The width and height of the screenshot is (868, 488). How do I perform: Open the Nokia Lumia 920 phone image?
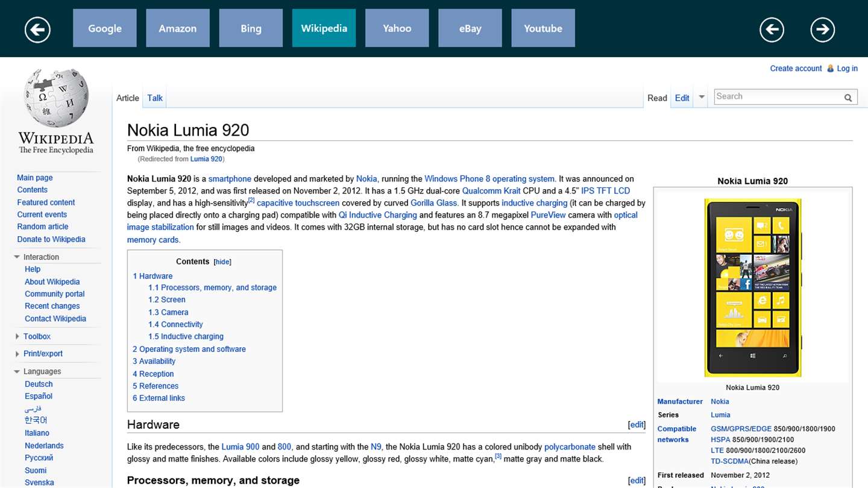[x=753, y=288]
